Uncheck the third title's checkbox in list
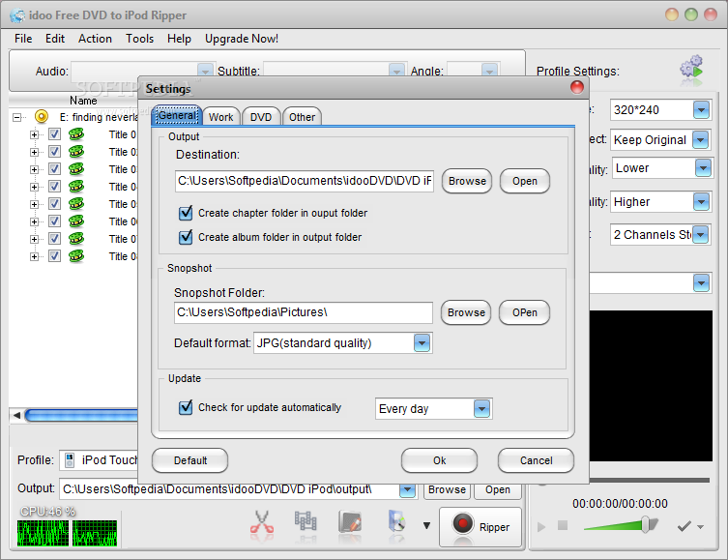Viewport: 728px width, 560px height. click(54, 169)
